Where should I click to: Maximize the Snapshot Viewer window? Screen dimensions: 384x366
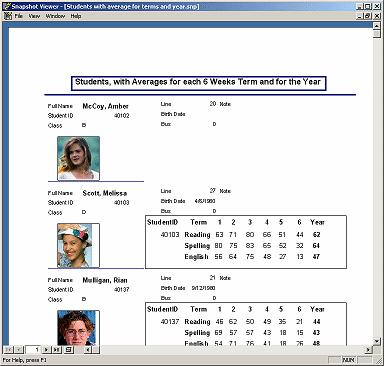367,6
